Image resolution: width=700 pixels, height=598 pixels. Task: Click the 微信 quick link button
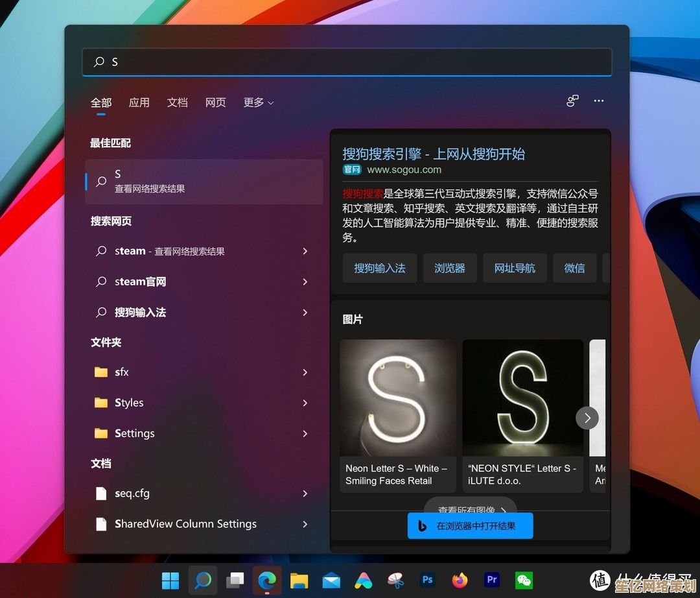point(574,268)
